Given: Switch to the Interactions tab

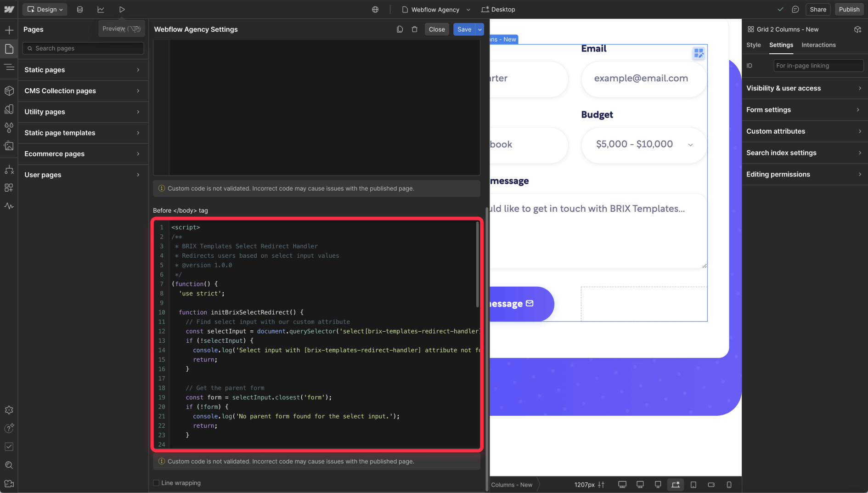Looking at the screenshot, I should tap(818, 45).
